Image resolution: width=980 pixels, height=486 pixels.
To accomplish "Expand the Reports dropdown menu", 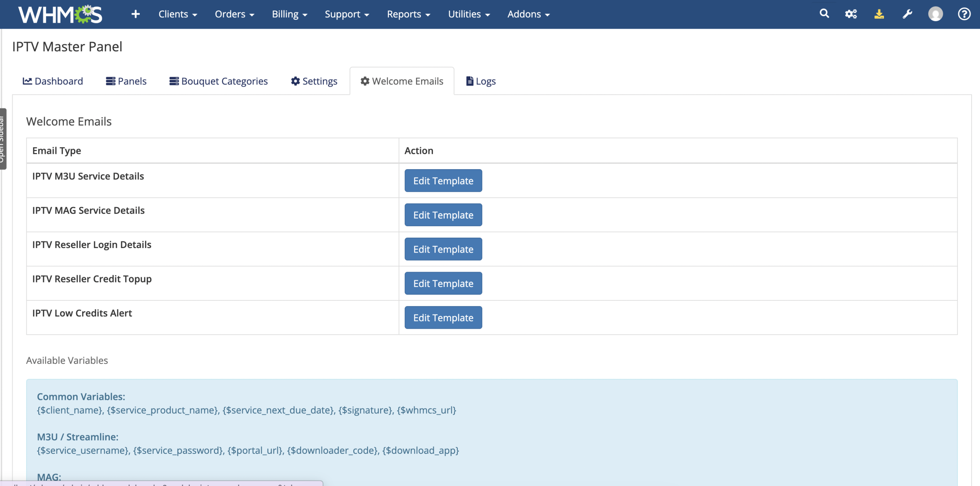I will 408,14.
